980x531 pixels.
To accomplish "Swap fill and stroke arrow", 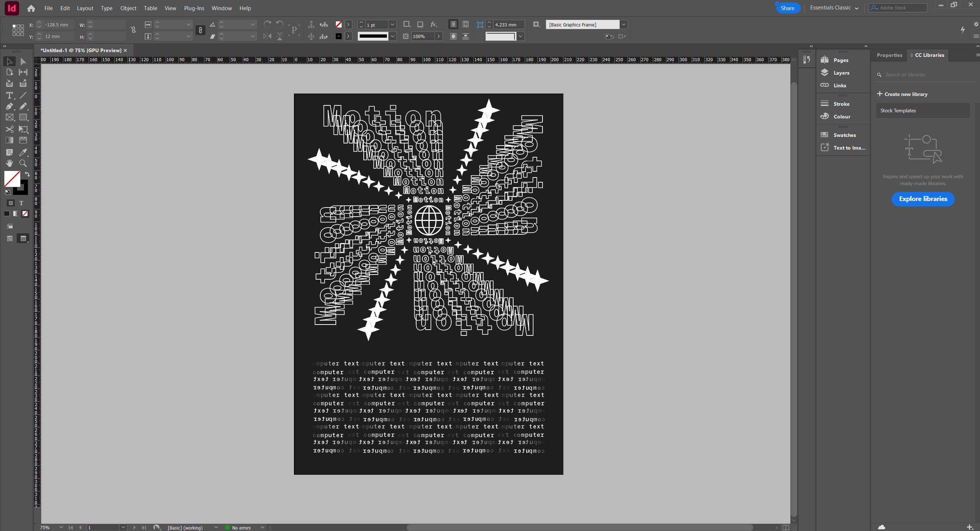I will click(x=28, y=174).
